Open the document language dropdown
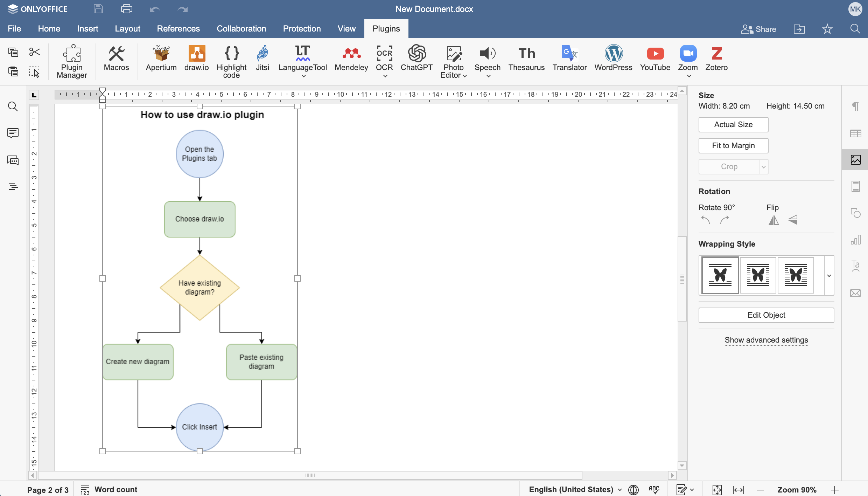Viewport: 868px width, 496px height. 575,489
